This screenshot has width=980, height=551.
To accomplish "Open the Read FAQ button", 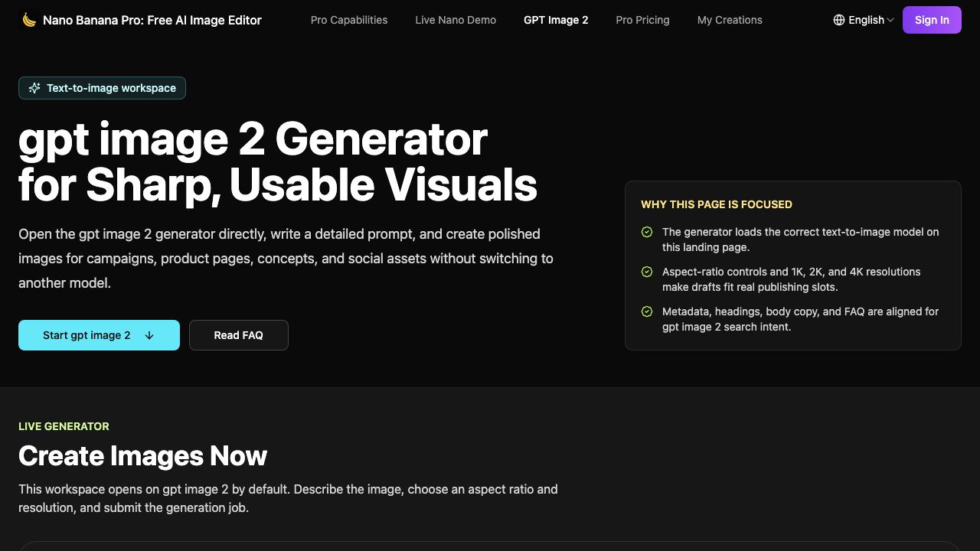I will pos(239,335).
